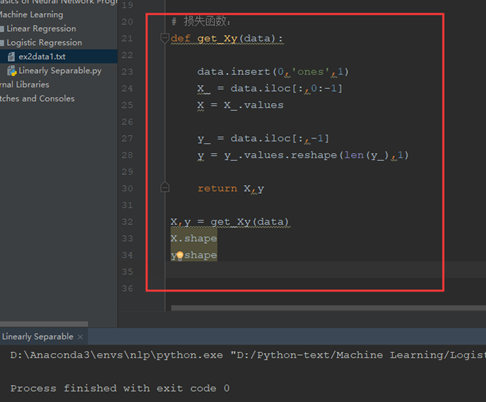Open the Linearly Separable.py file
Screen dimensions: 486x402
point(60,71)
